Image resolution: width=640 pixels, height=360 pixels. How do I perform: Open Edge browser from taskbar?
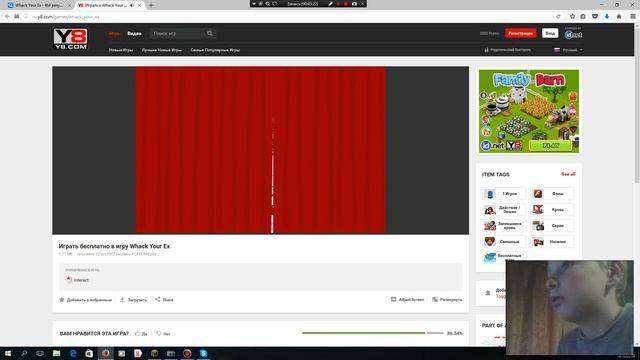tap(73, 353)
